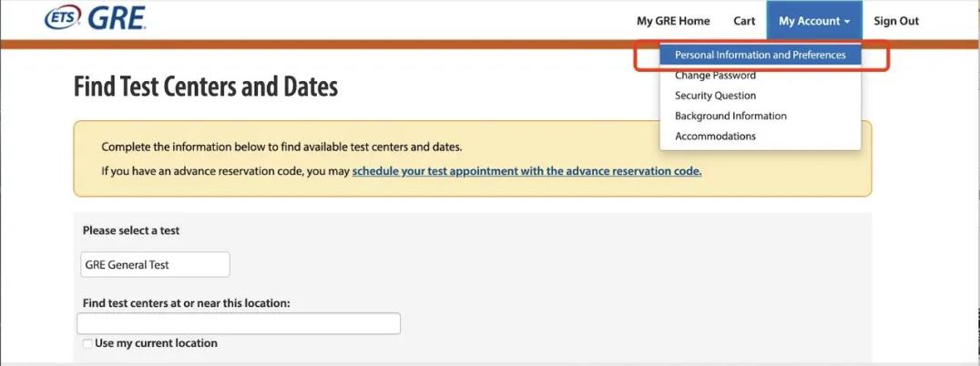Screen dimensions: 980x366
Task: Sign Out of the account
Action: click(896, 21)
